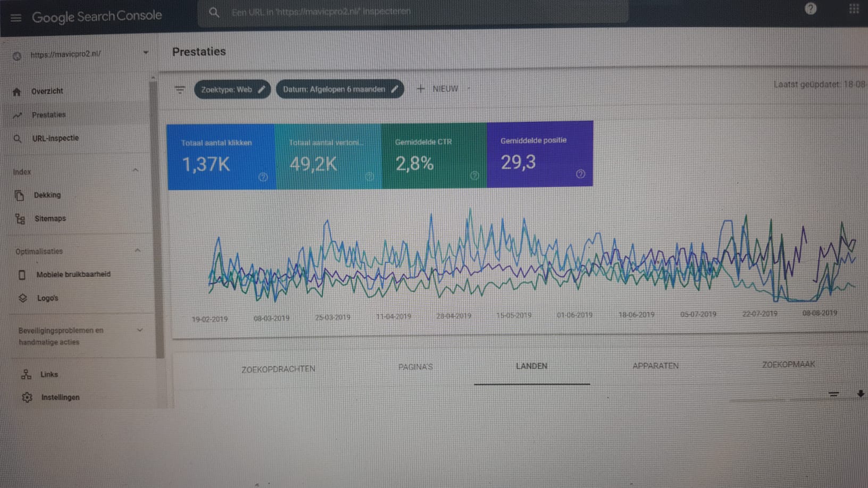Open the Google apps grid icon
Viewport: 868px width, 488px height.
[854, 9]
